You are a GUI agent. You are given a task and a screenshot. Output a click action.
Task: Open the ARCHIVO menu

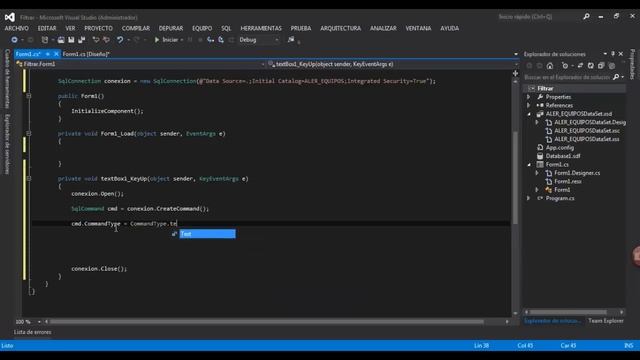pos(17,28)
